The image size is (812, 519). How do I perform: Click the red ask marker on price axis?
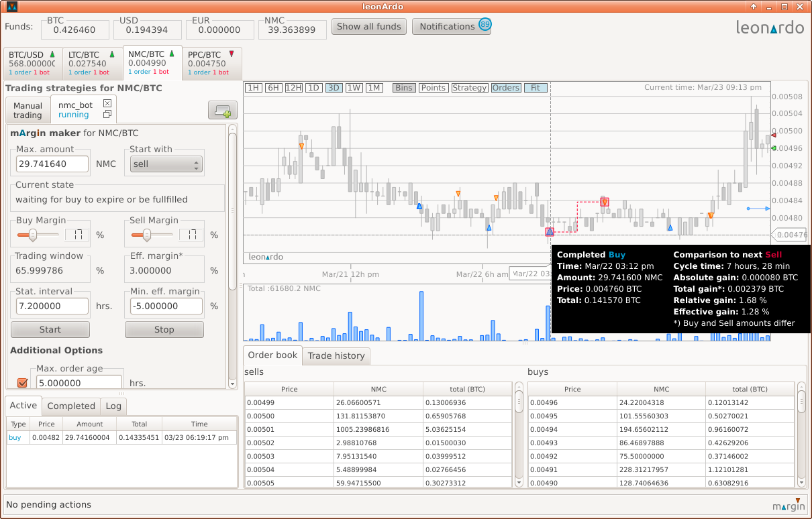point(774,135)
